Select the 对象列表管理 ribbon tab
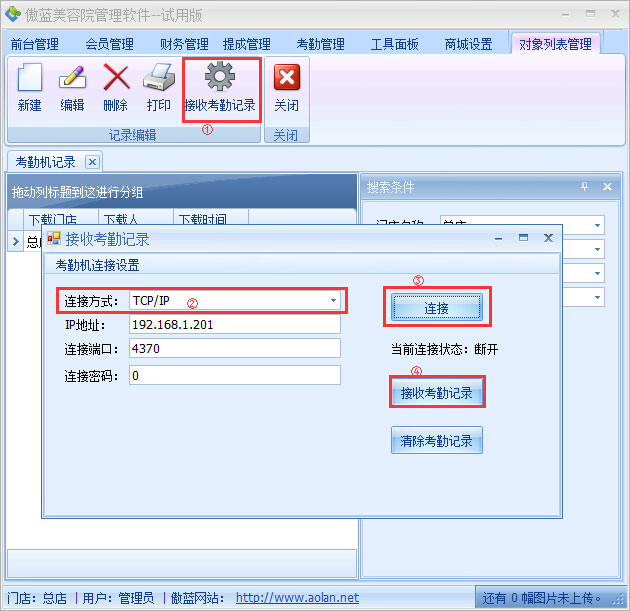Viewport: 630px width, 611px height. pyautogui.click(x=555, y=44)
